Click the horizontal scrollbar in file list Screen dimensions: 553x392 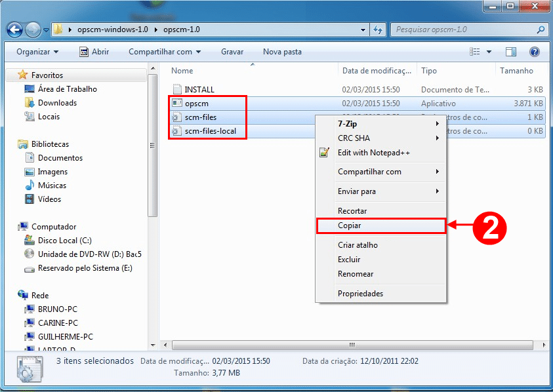(352, 344)
